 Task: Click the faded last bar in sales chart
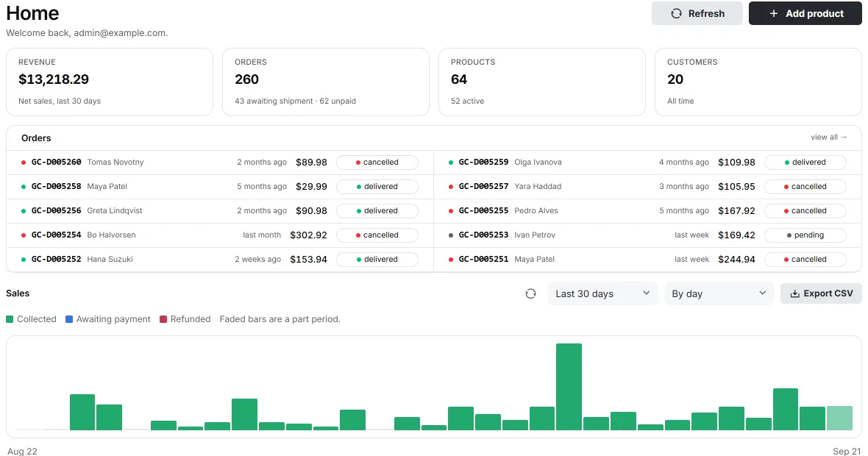tap(839, 418)
